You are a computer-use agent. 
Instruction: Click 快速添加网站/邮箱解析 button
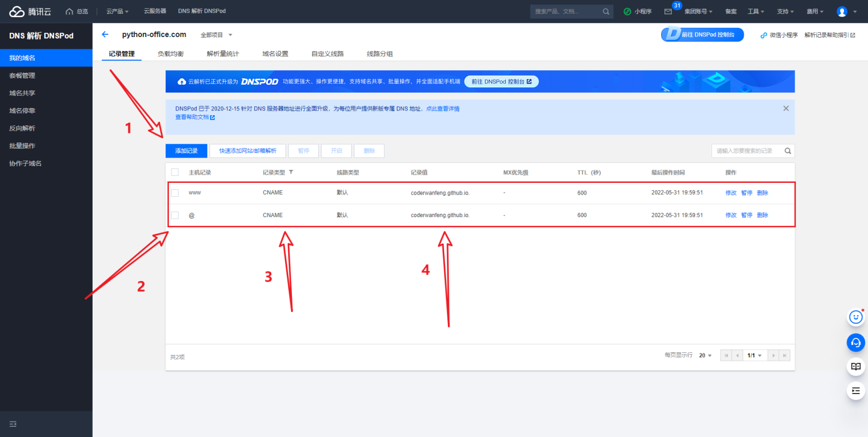pos(248,151)
